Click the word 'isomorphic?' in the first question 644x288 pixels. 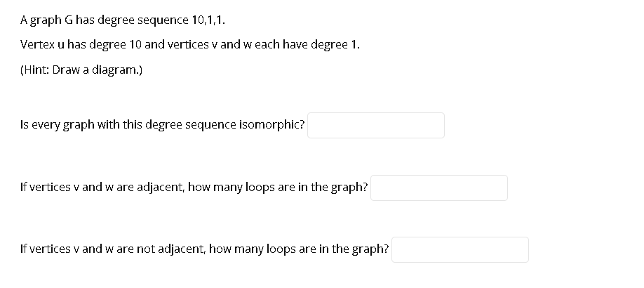(x=272, y=124)
